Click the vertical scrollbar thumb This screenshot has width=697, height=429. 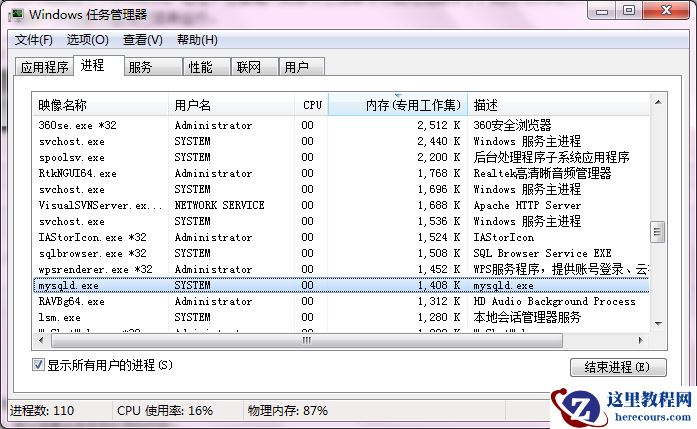[657, 231]
